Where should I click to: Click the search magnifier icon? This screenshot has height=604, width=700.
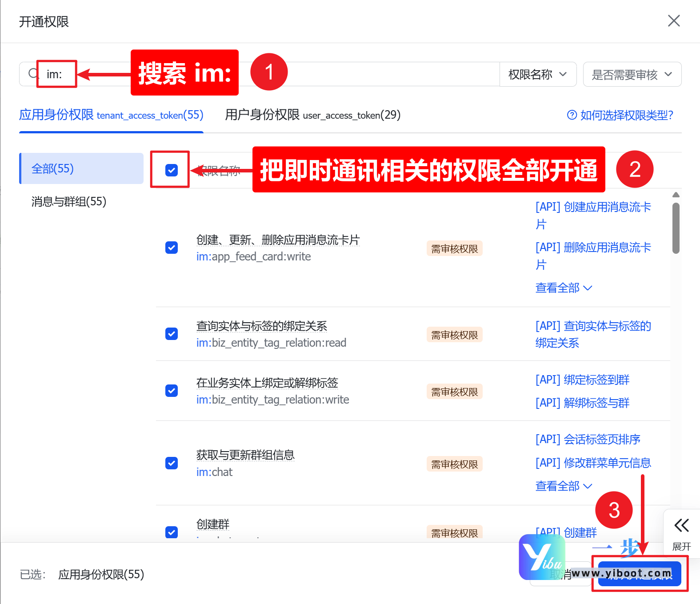point(33,73)
